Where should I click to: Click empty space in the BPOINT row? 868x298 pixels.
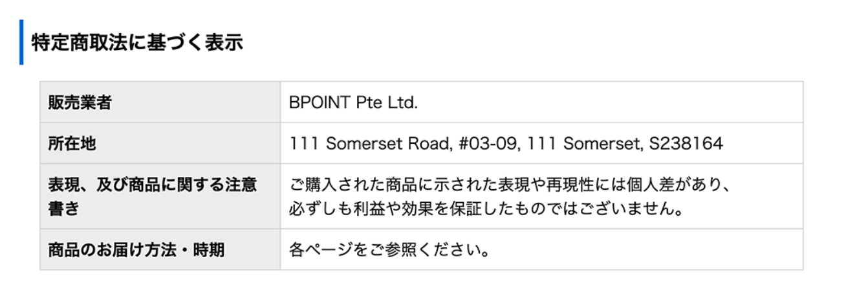(608, 102)
